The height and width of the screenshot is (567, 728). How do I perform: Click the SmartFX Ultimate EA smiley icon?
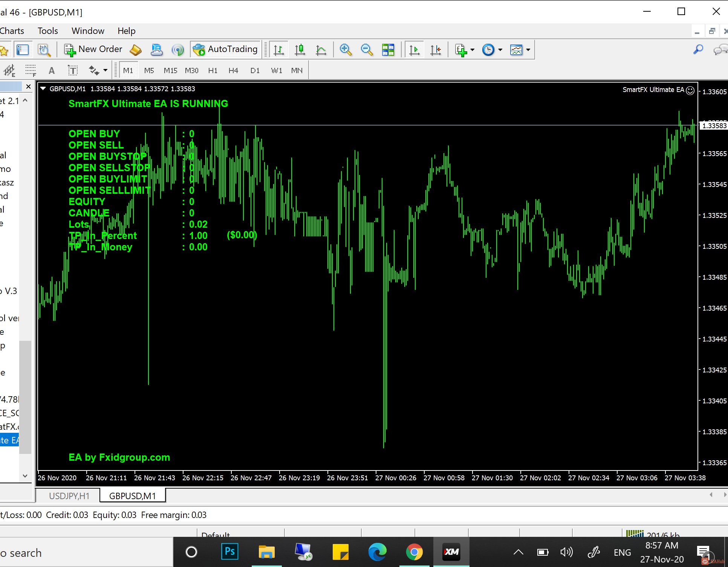click(690, 90)
